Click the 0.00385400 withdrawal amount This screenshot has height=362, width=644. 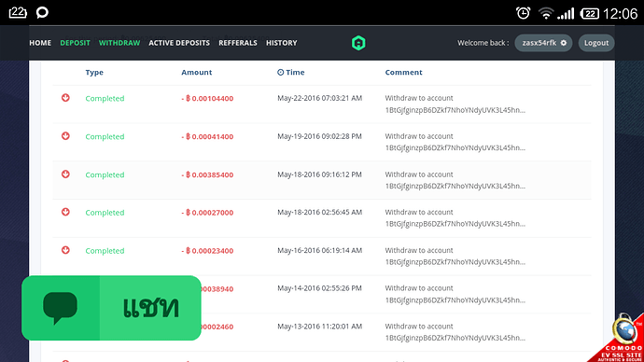207,174
